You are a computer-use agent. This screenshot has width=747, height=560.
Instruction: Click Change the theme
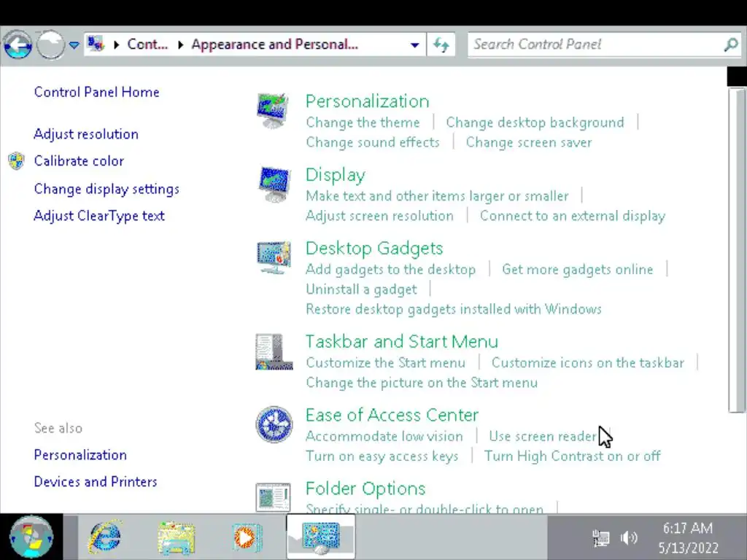point(363,122)
